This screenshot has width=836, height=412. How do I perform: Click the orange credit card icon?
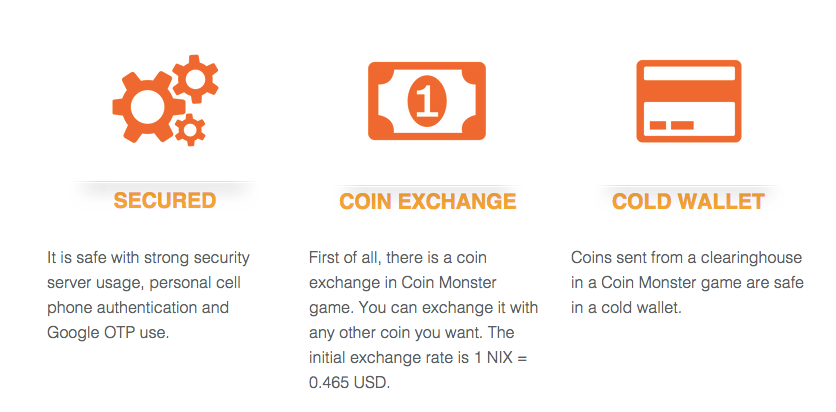(x=689, y=101)
